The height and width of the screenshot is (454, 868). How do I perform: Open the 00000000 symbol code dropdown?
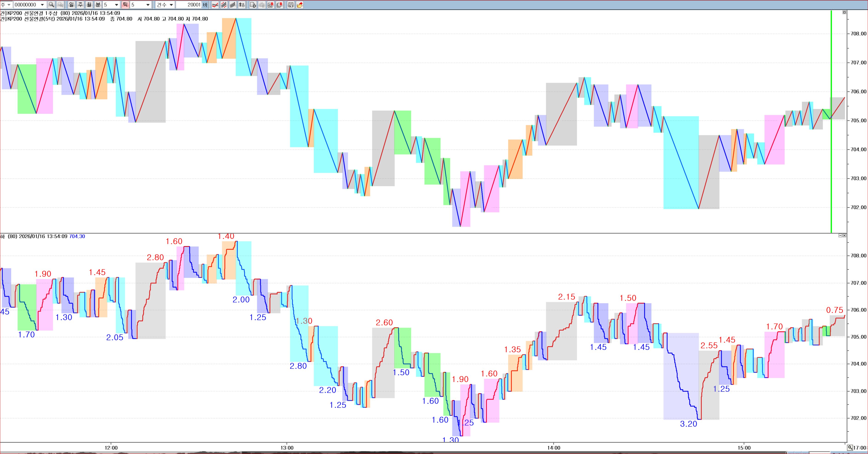[42, 5]
